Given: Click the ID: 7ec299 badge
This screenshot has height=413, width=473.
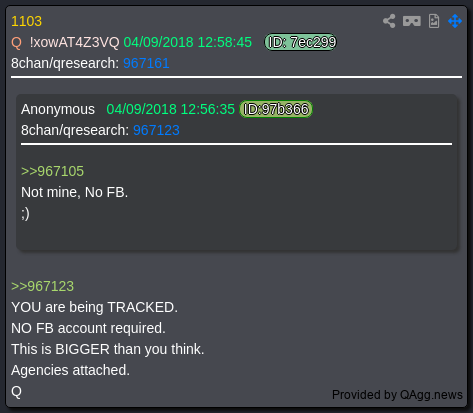Looking at the screenshot, I should (x=300, y=42).
